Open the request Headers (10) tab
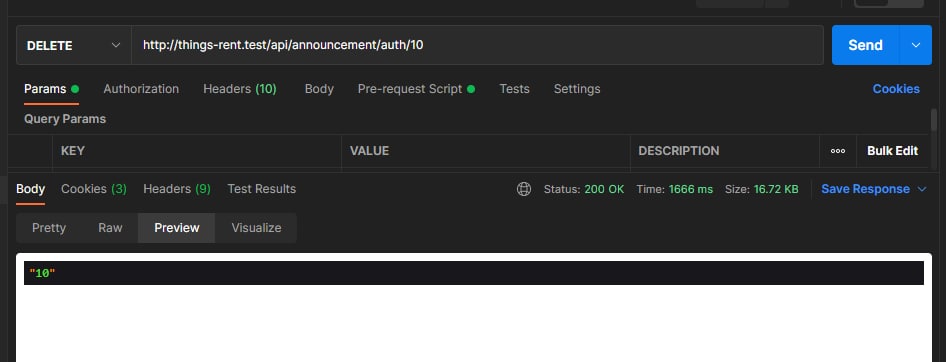The height and width of the screenshot is (362, 946). point(240,89)
